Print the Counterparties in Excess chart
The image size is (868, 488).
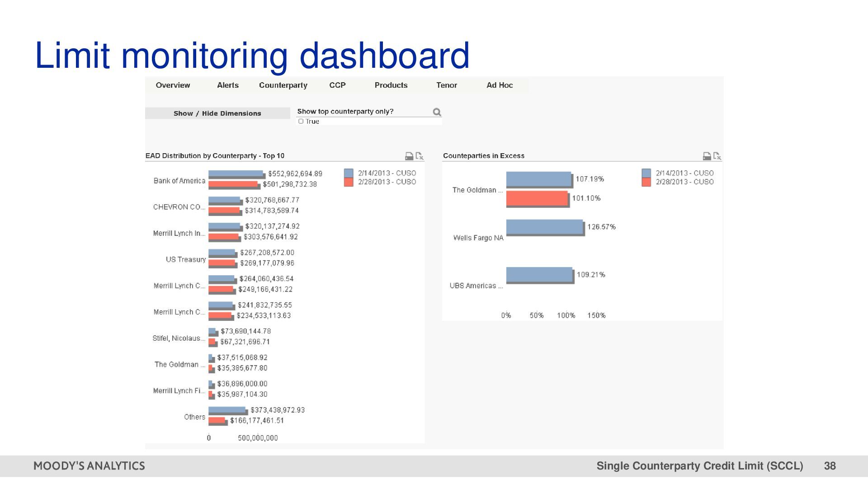[707, 156]
